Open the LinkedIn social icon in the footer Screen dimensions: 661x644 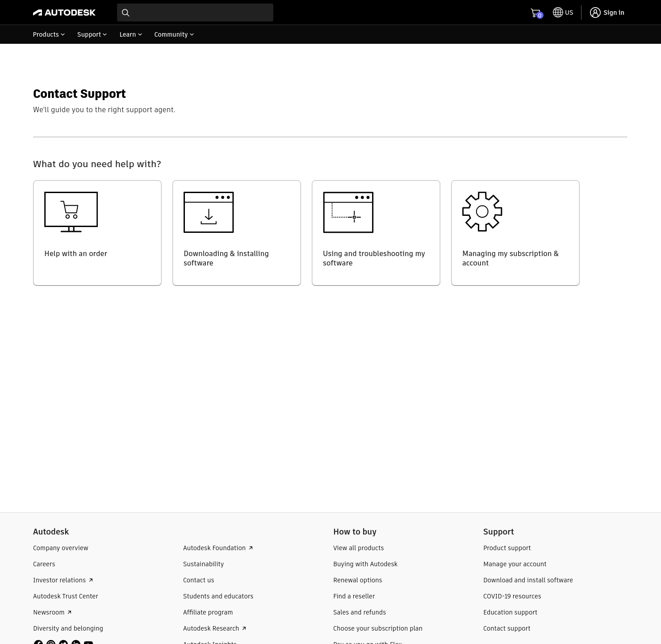tap(76, 642)
